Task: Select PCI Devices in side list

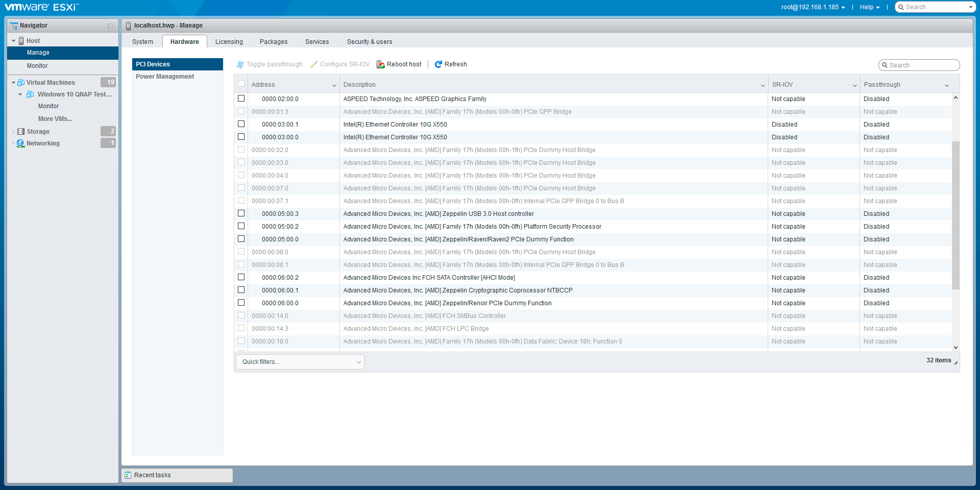Action: point(178,64)
